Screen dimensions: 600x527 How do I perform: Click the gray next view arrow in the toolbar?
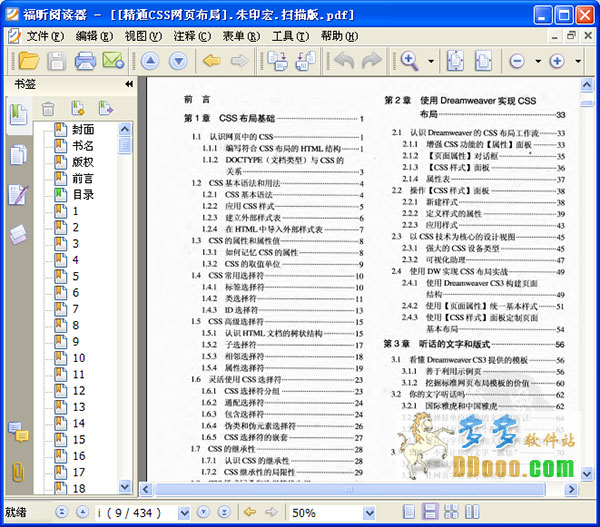click(240, 60)
